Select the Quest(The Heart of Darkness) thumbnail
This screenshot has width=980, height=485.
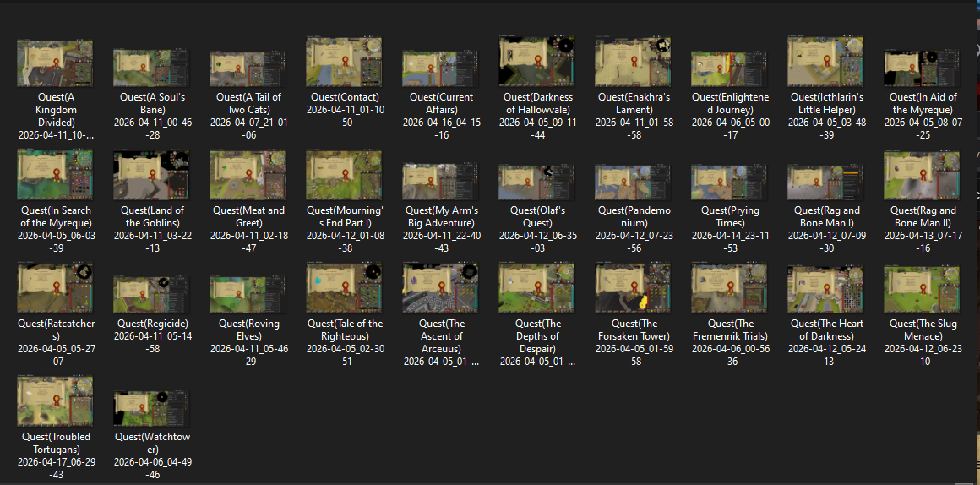[x=825, y=289]
